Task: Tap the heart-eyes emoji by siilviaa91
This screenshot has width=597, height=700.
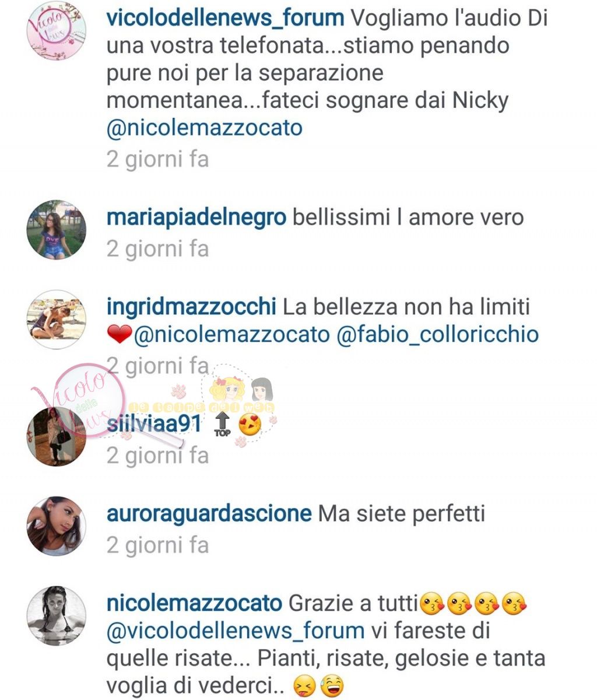Action: (x=250, y=425)
